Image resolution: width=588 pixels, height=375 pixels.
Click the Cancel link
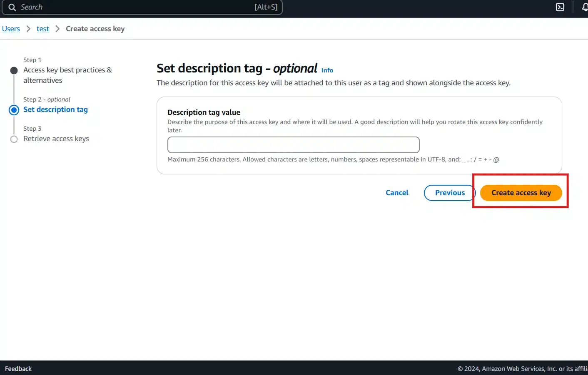(x=396, y=192)
